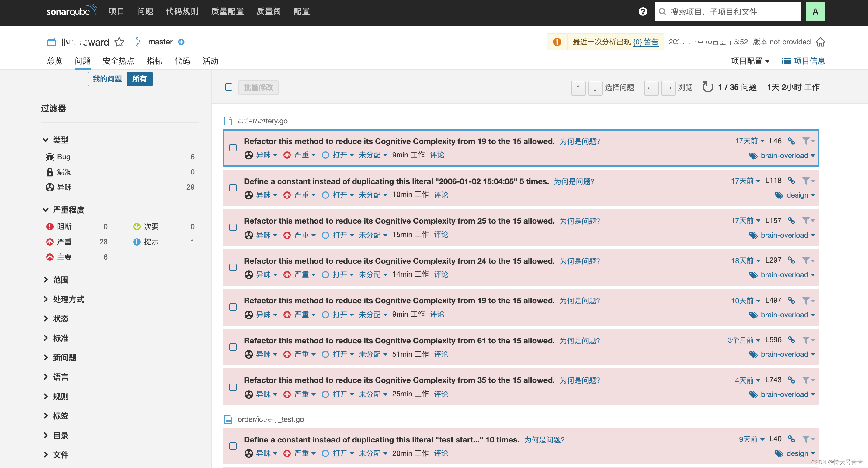868x468 pixels.
Task: Open the user avatar A menu
Action: click(815, 12)
